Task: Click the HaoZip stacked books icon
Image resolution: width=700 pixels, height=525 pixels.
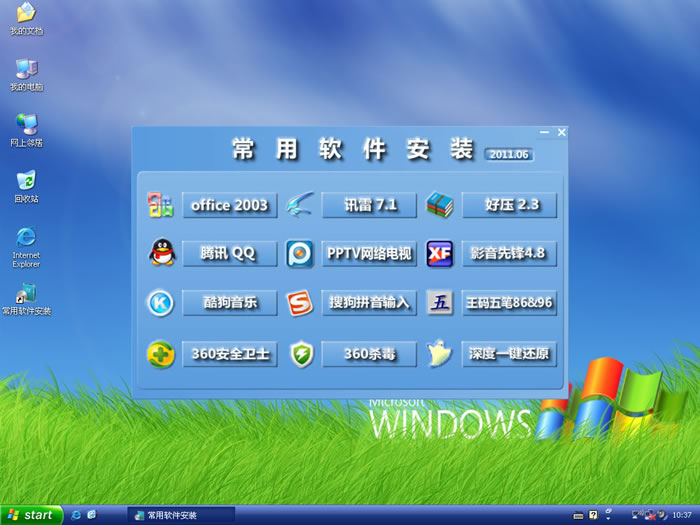Action: (x=439, y=205)
